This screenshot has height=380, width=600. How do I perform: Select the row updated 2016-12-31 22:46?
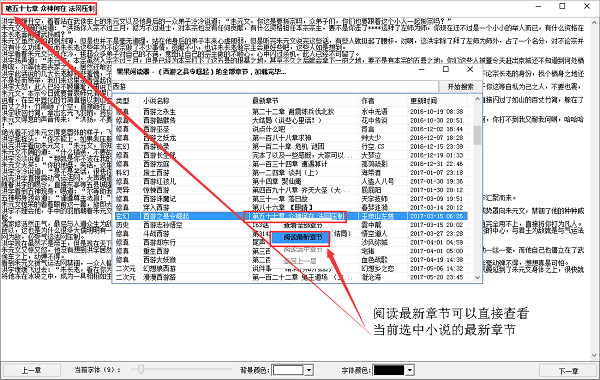(x=291, y=164)
